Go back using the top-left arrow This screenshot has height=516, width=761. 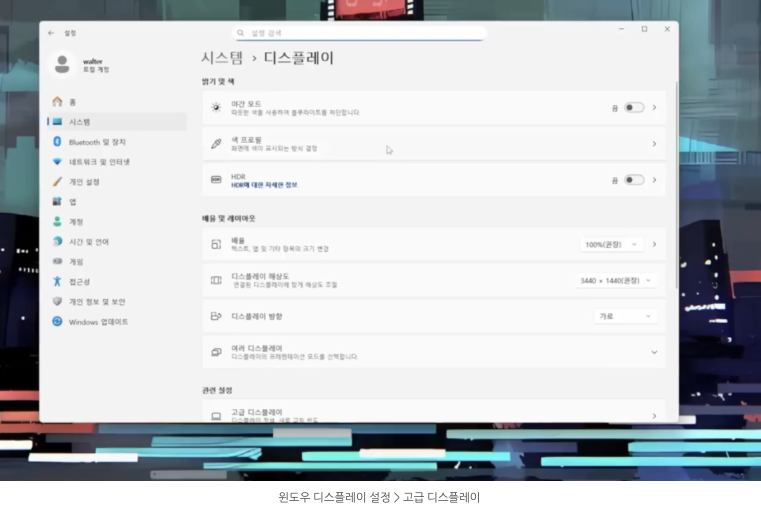point(51,33)
